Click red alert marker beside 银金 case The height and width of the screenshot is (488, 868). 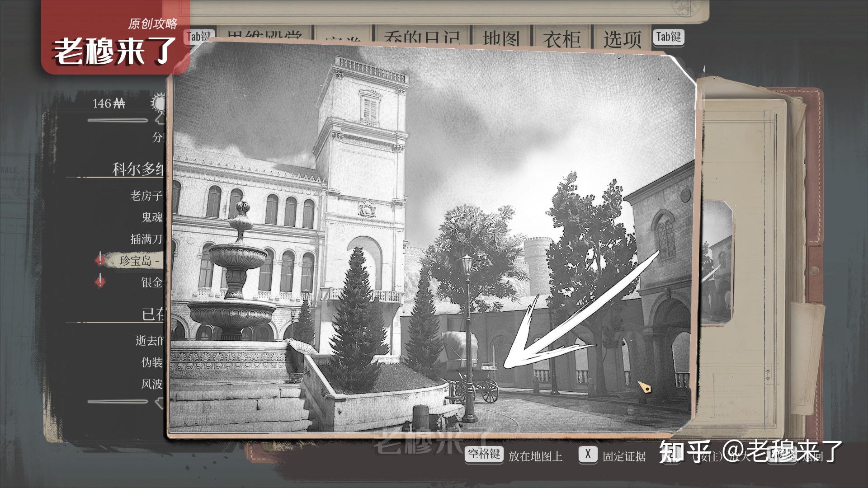(x=100, y=282)
